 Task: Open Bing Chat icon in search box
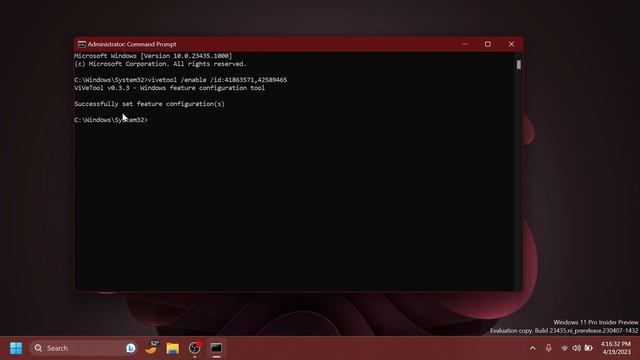131,348
